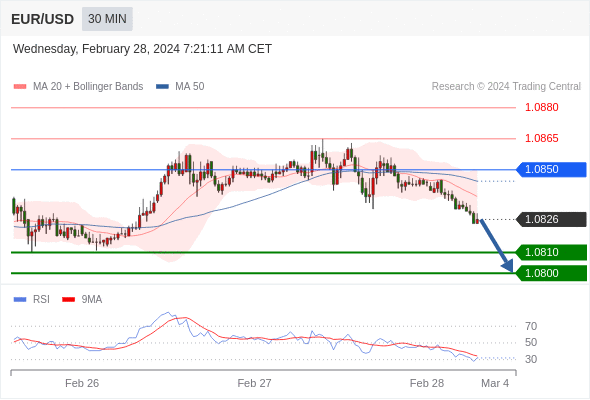The image size is (590, 400).
Task: Click the green 1.0800 support price tag
Action: point(551,273)
